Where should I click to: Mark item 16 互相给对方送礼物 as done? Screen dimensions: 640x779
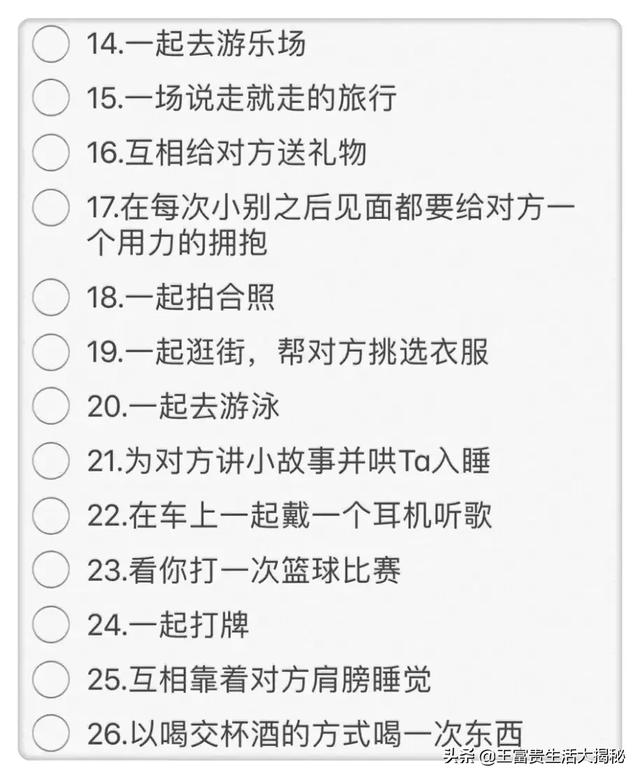tap(50, 152)
